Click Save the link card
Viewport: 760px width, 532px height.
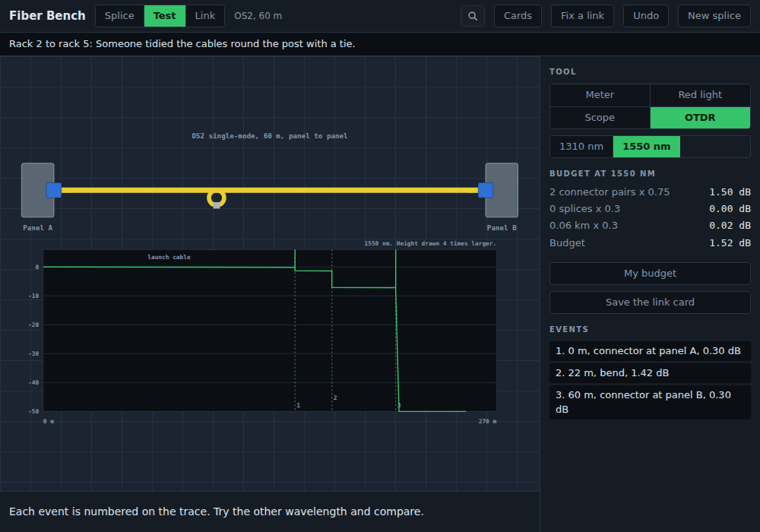(650, 302)
